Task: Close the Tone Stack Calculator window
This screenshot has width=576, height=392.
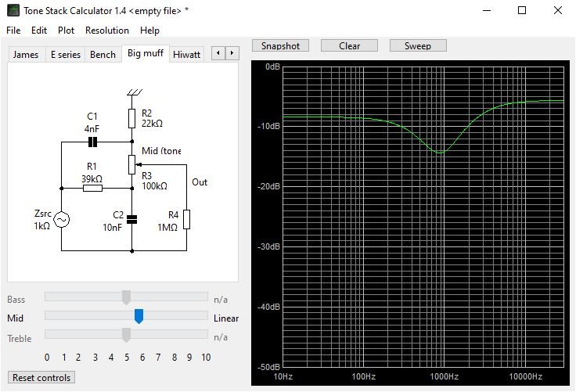Action: click(558, 10)
